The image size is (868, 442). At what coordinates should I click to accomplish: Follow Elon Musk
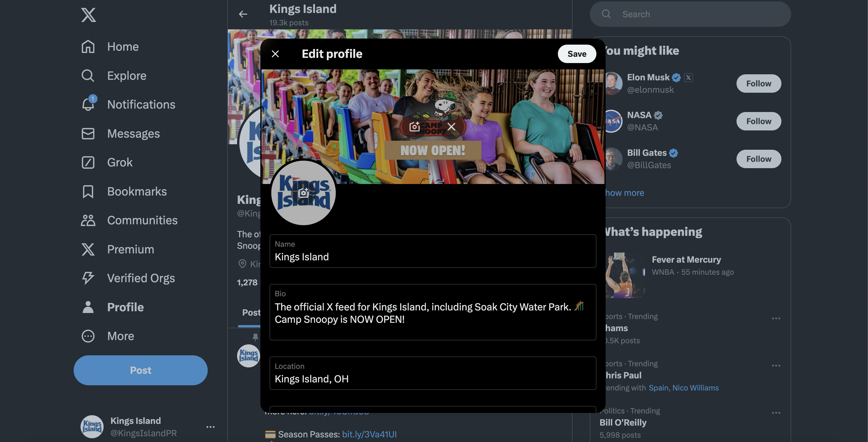pos(758,84)
